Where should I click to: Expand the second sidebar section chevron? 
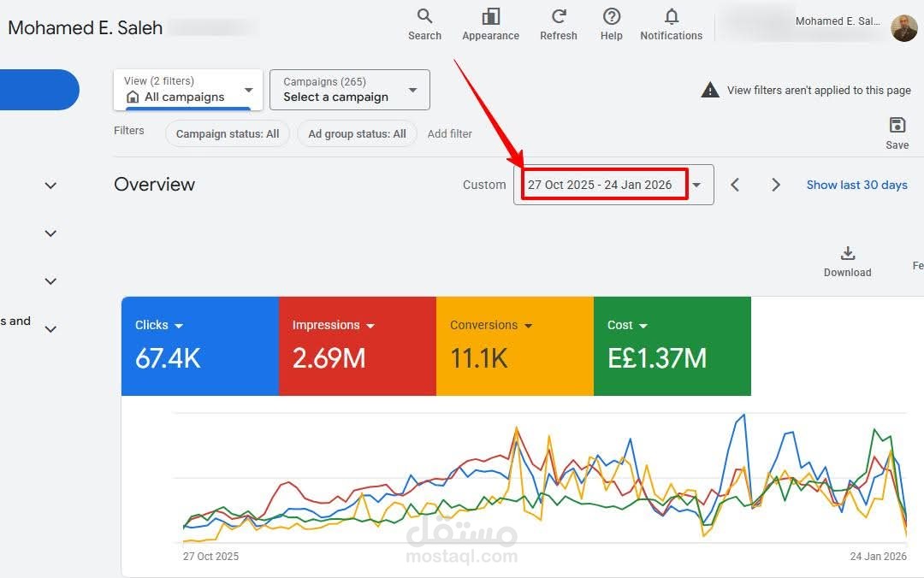point(50,233)
